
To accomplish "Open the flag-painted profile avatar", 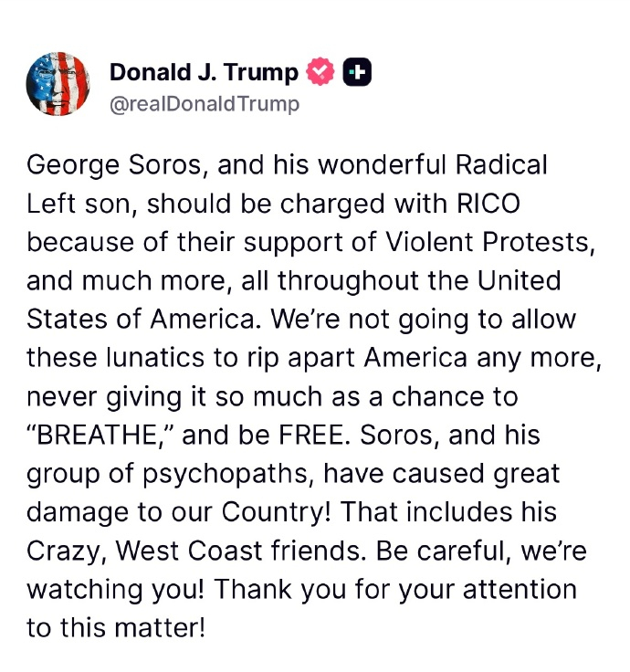I will (x=58, y=84).
